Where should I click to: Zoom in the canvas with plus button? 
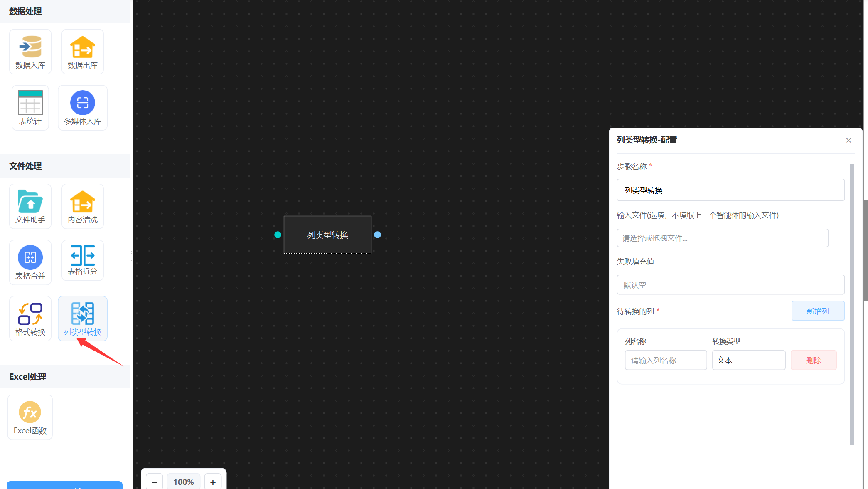pyautogui.click(x=213, y=482)
